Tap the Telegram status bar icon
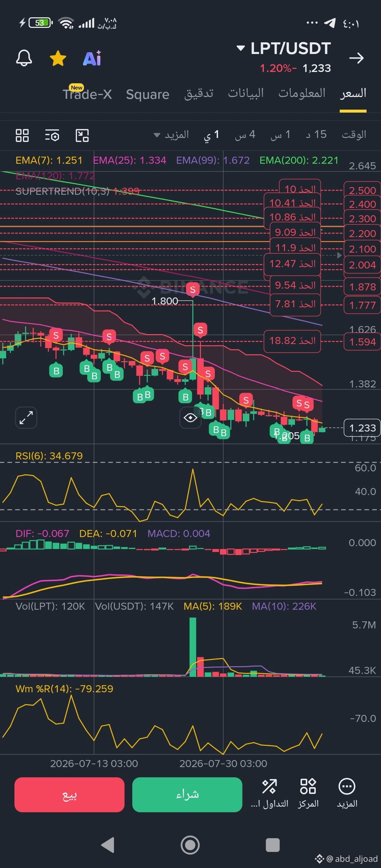Screen dimensions: 381x868 pyautogui.click(x=330, y=23)
